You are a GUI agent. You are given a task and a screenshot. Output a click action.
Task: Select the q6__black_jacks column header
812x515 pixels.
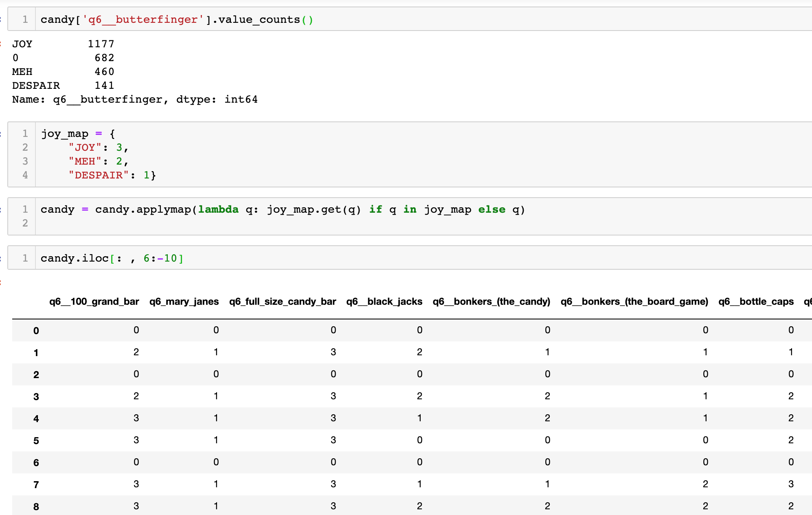(384, 302)
